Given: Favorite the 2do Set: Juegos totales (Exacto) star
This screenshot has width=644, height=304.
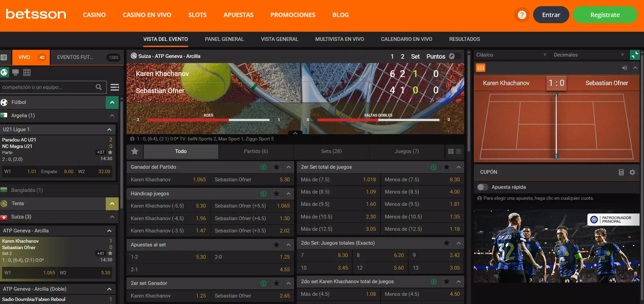Looking at the screenshot, I should [447, 243].
